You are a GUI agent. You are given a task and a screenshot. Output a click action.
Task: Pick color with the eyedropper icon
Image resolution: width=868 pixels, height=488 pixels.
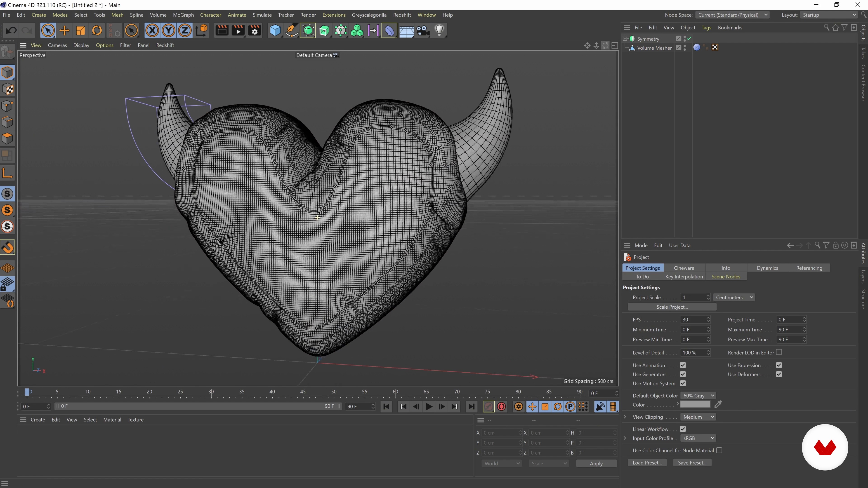(718, 404)
